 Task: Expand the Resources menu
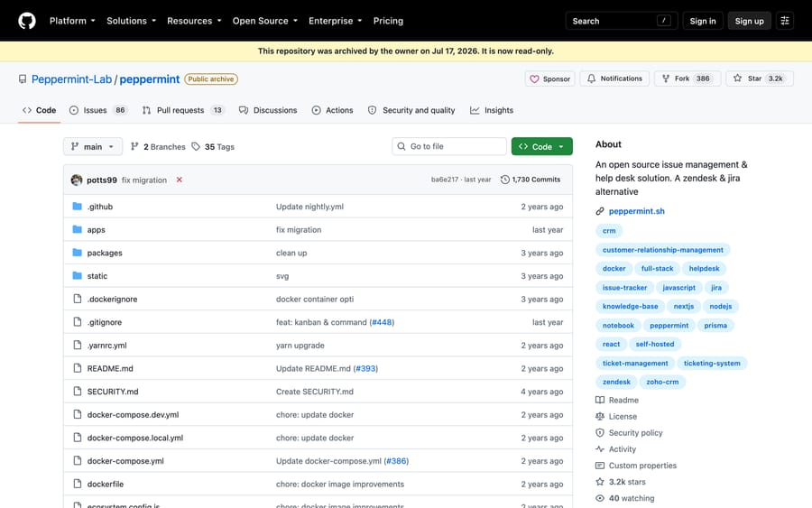[x=194, y=21]
